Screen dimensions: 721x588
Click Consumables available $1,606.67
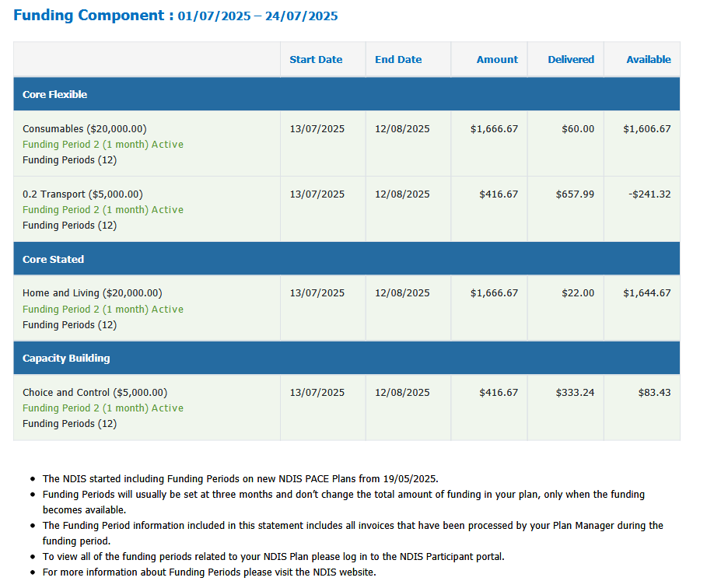[647, 129]
